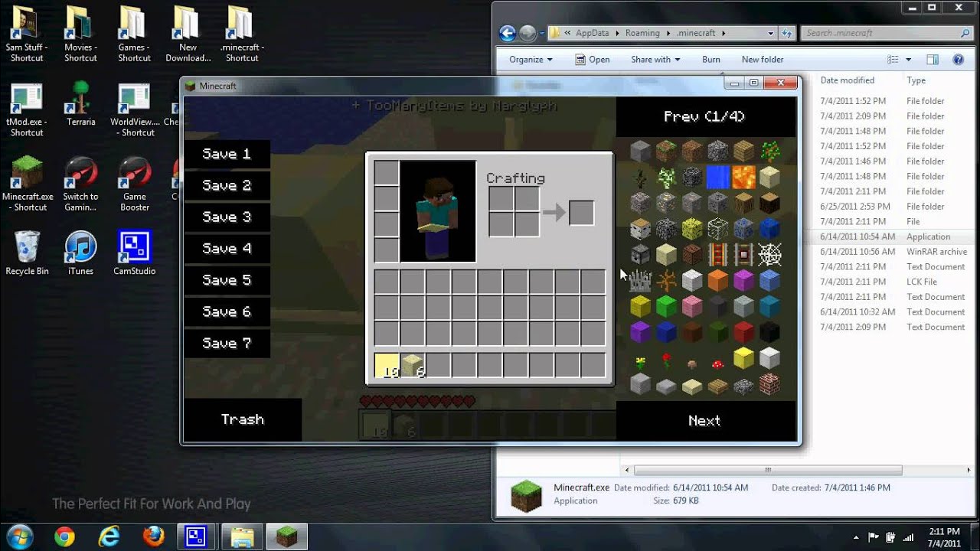Open the address bar history dropdown
The width and height of the screenshot is (980, 551).
tap(770, 34)
